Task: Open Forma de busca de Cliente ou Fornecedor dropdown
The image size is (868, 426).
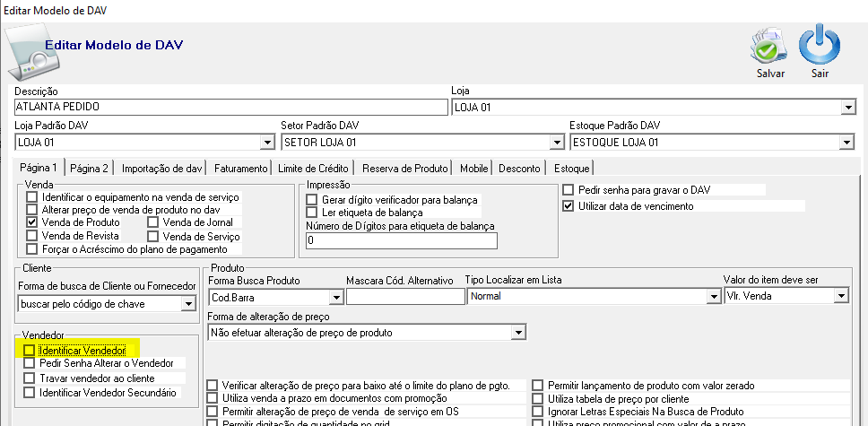Action: click(x=189, y=303)
